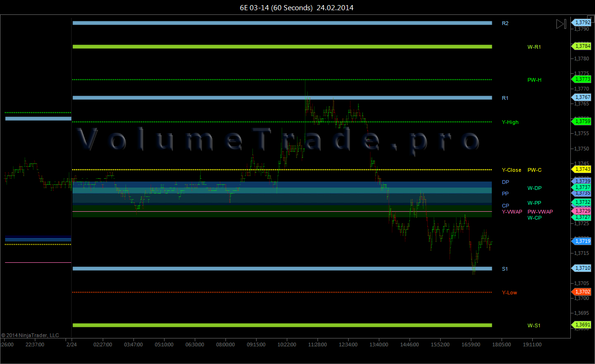The image size is (595, 364).
Task: Click the W-DP level label
Action: pos(535,188)
